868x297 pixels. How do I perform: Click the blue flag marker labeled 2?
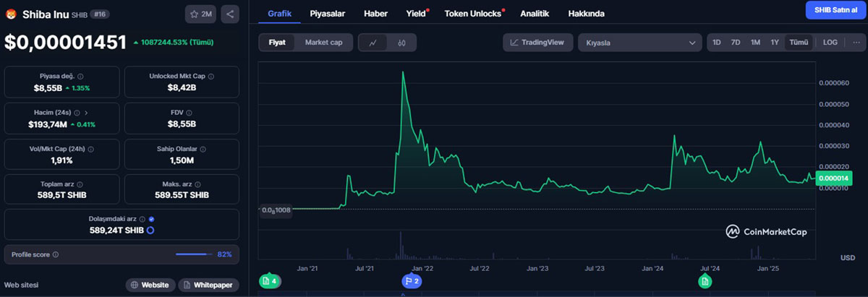[x=412, y=280]
